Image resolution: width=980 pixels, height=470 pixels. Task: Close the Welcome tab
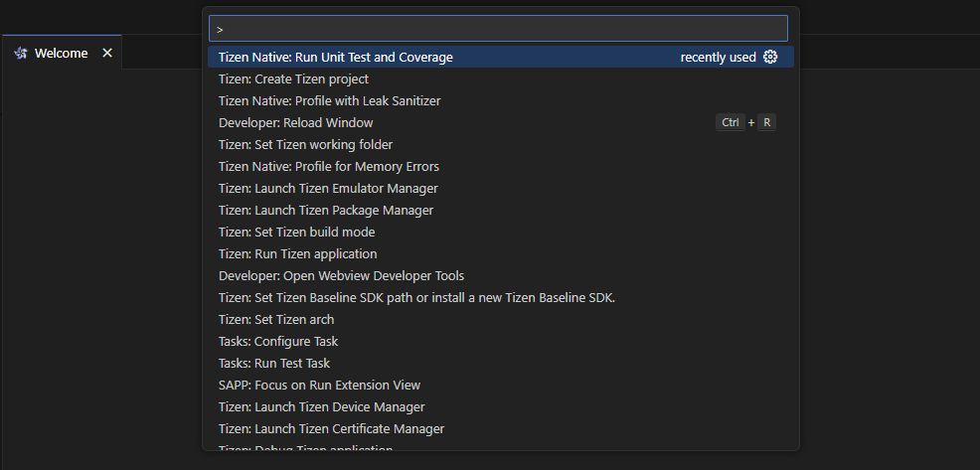click(107, 54)
